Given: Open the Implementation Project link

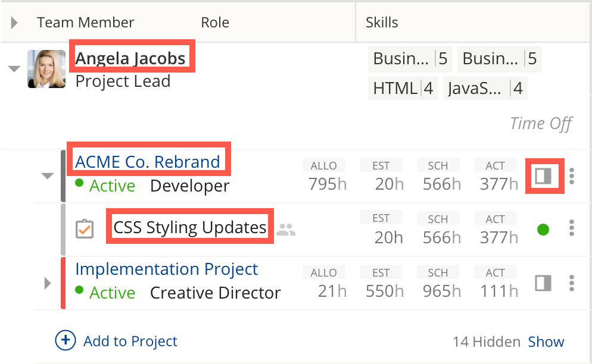Looking at the screenshot, I should click(166, 269).
